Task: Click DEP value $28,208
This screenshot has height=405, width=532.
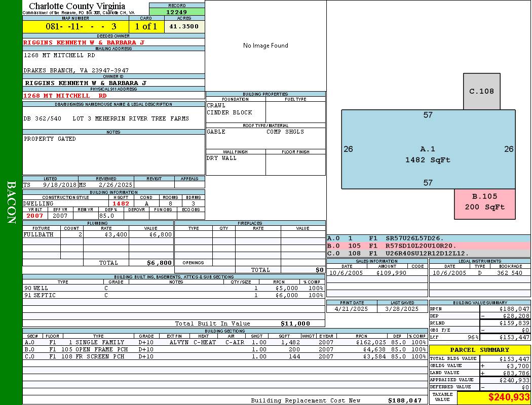Action: (x=516, y=316)
